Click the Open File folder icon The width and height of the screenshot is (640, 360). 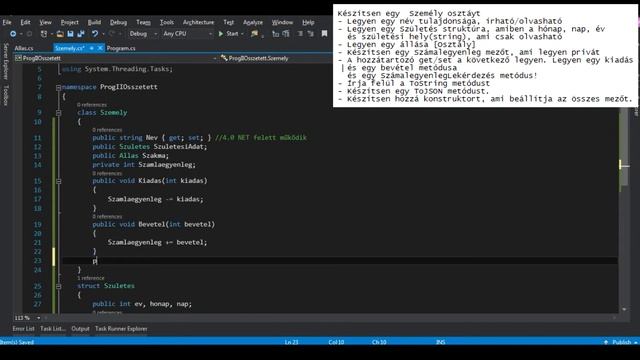[60, 34]
